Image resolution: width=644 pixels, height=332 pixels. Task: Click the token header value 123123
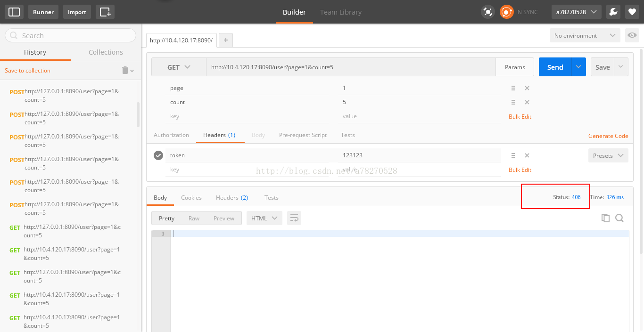[353, 155]
